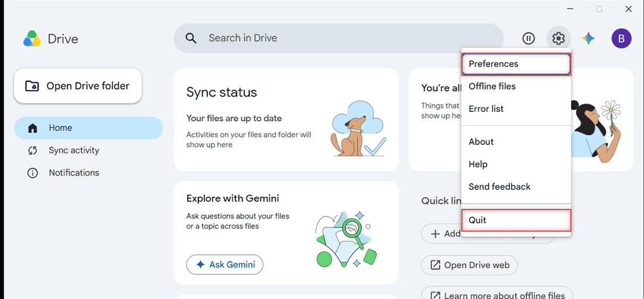This screenshot has height=299, width=644.
Task: Open Error list from the menu
Action: pos(516,109)
